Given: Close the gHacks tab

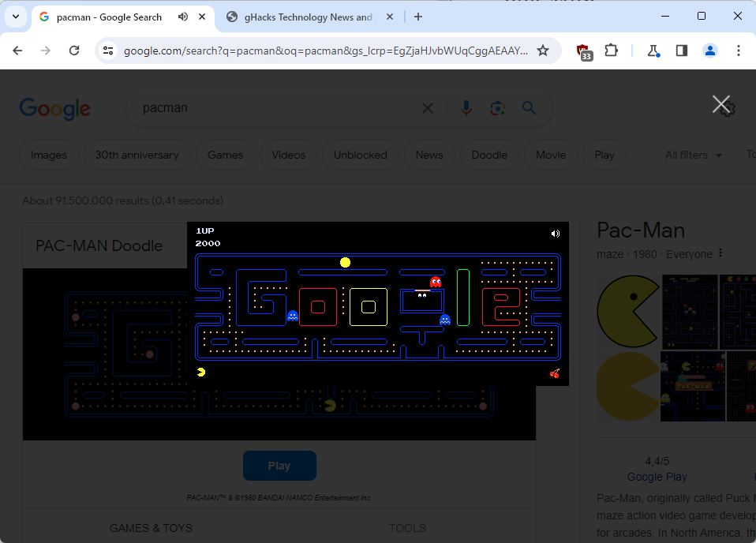Looking at the screenshot, I should 390,17.
